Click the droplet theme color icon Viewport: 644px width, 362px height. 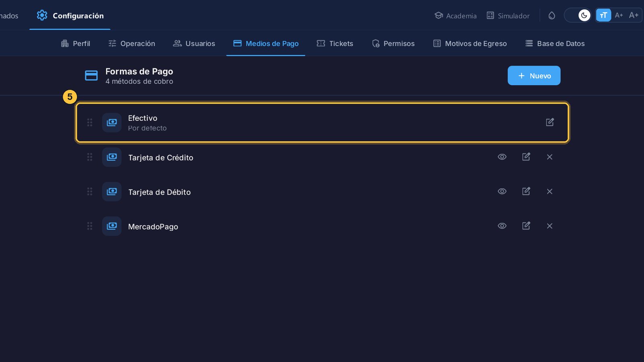(552, 15)
